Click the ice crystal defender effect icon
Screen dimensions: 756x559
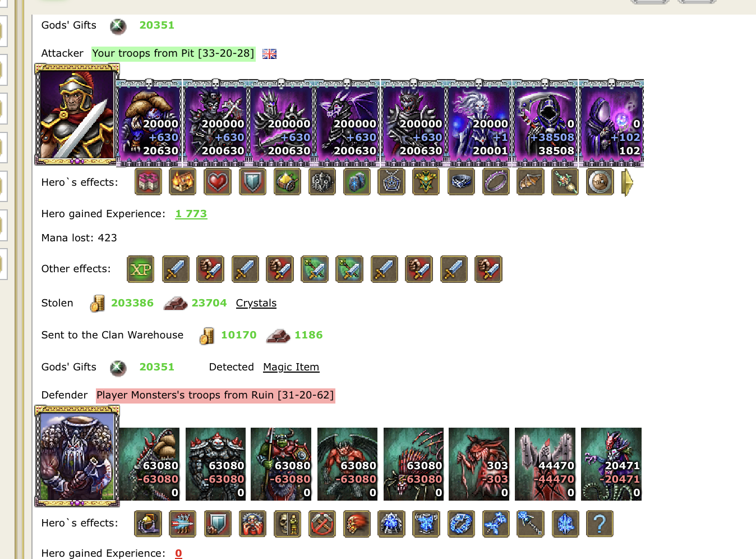pos(565,524)
